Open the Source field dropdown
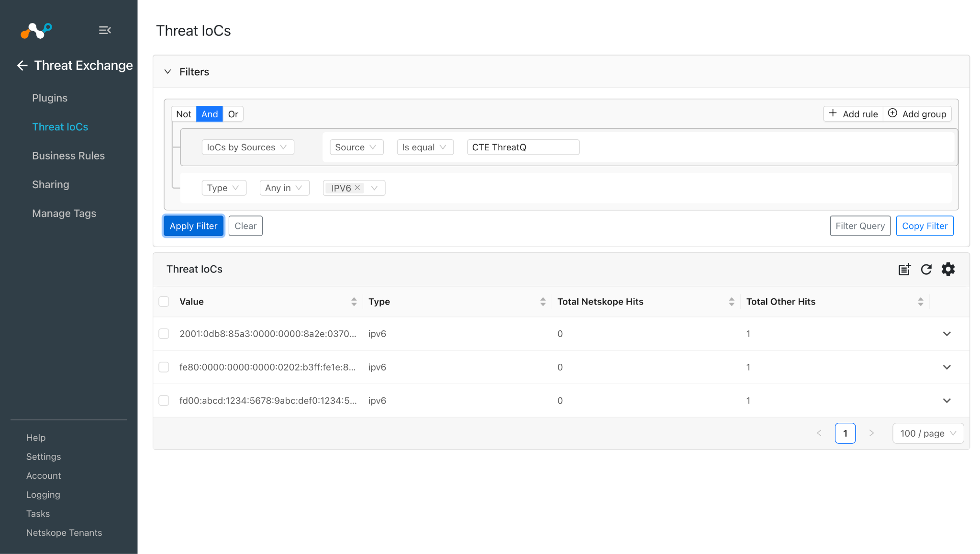Screen dimensions: 980x554 tap(356, 147)
